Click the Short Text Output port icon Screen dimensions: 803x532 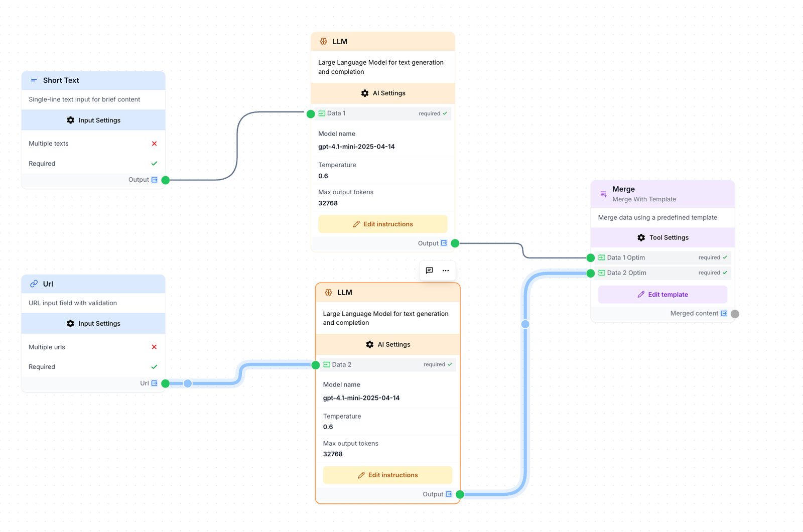pos(155,180)
